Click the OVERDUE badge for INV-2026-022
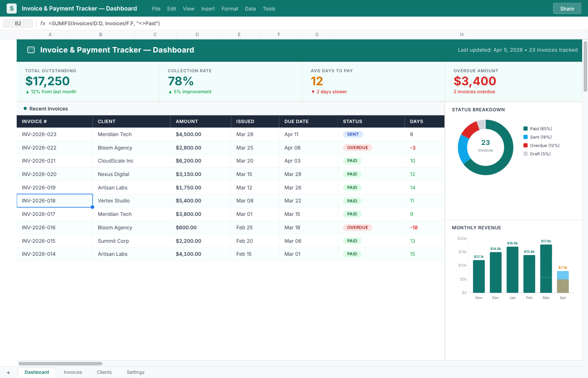Screen dimensions: 588x378 tap(357, 148)
